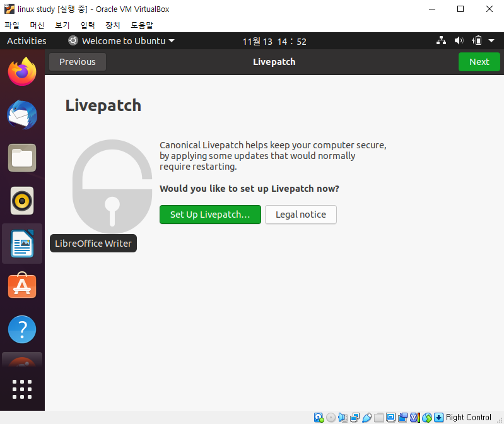Click the USB devices status icon
The width and height of the screenshot is (504, 424).
pos(366,417)
